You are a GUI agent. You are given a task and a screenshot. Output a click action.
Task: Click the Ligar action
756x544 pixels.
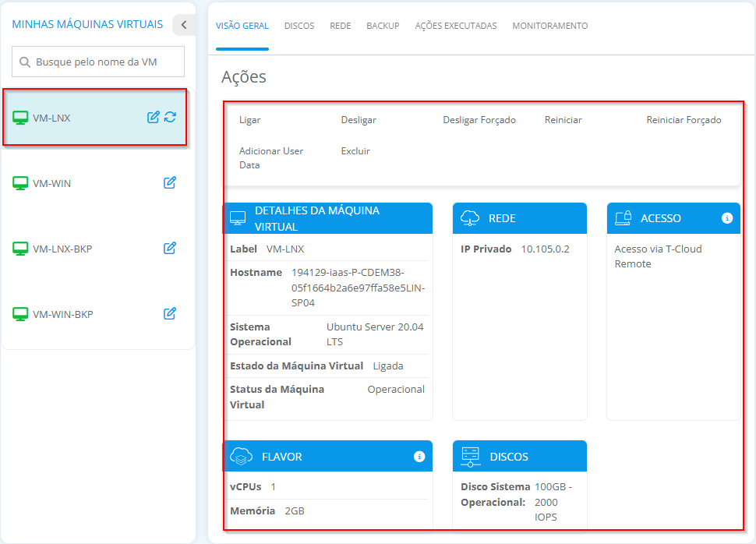tap(249, 120)
